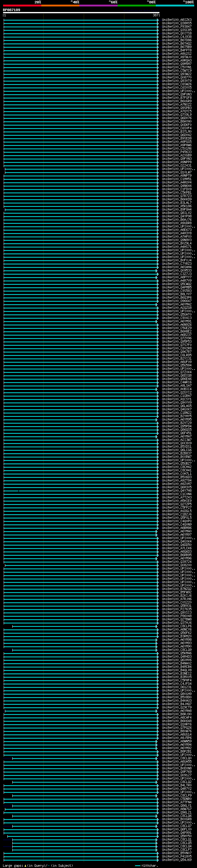Select hit UniRef100_A6YMA8
197x868 pixels.
coord(177,711)
